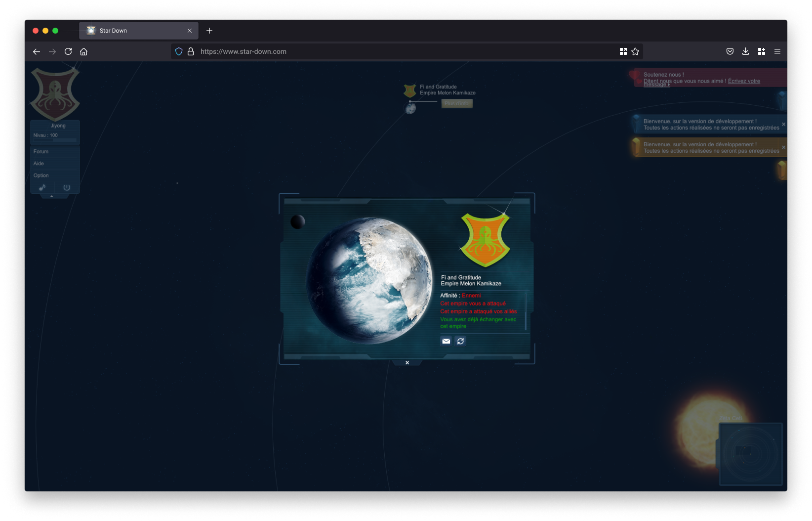Toggle the music note sound button
Image resolution: width=812 pixels, height=521 pixels.
tap(42, 188)
